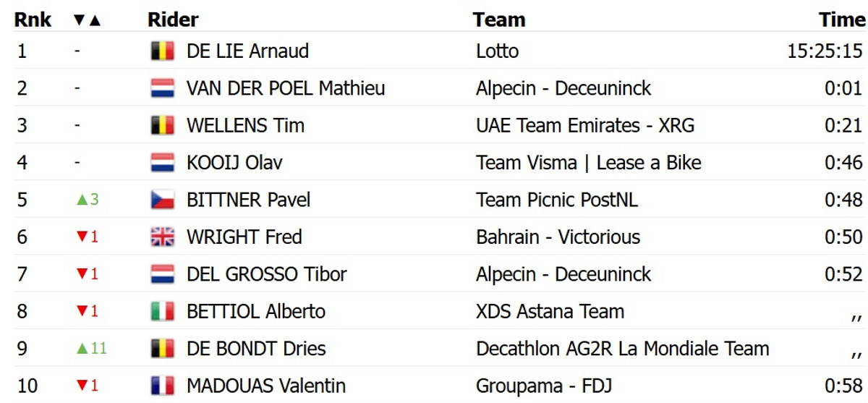The image size is (868, 403).
Task: Click the leader's time 15:25:15
Action: (x=825, y=51)
